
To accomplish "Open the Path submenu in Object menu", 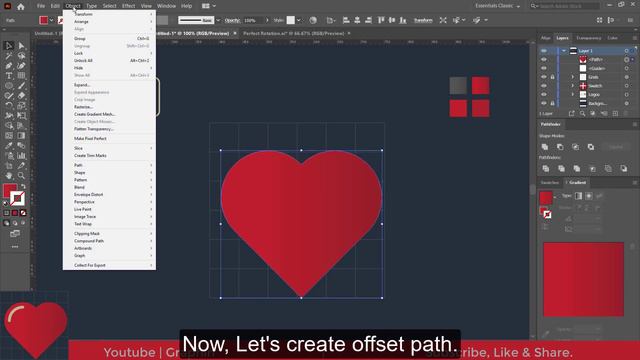I will pyautogui.click(x=109, y=165).
